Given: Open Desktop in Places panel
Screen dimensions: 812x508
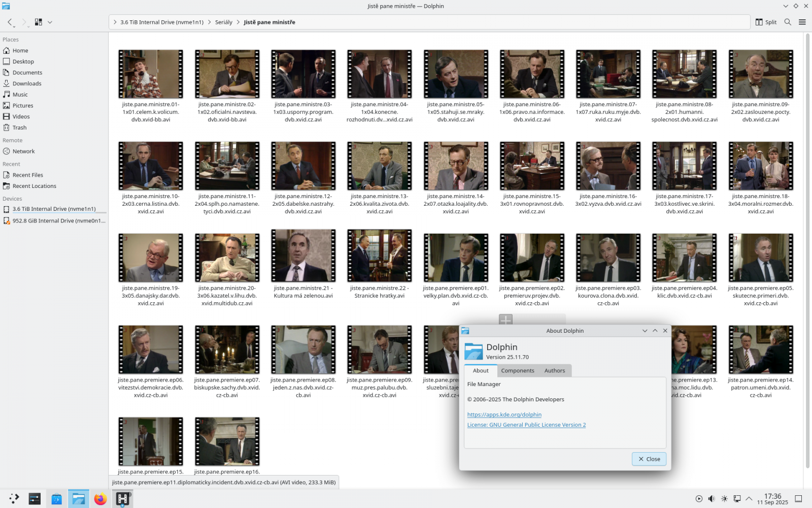Looking at the screenshot, I should [x=54, y=61].
